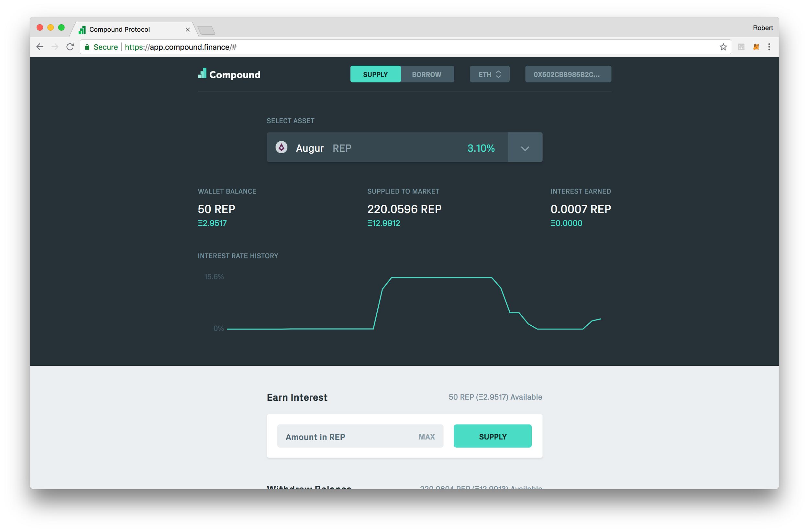The width and height of the screenshot is (809, 532).
Task: Switch to Supply mode toggle
Action: (x=375, y=74)
